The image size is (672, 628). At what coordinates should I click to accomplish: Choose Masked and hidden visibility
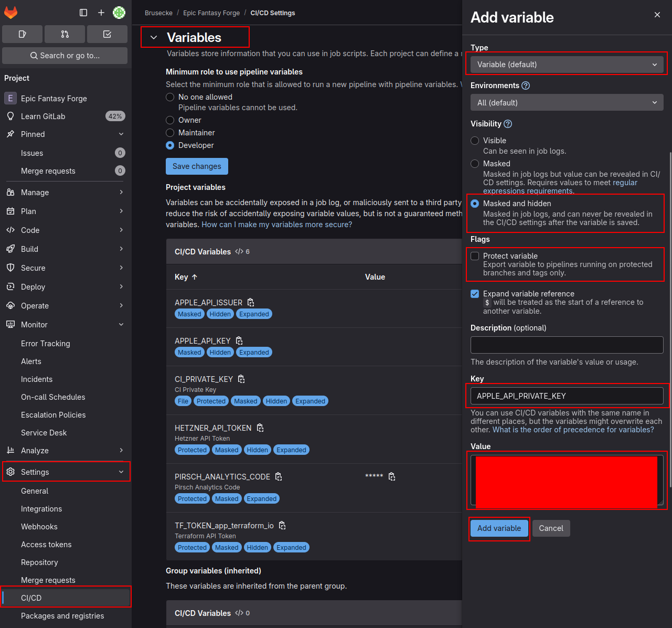[475, 204]
